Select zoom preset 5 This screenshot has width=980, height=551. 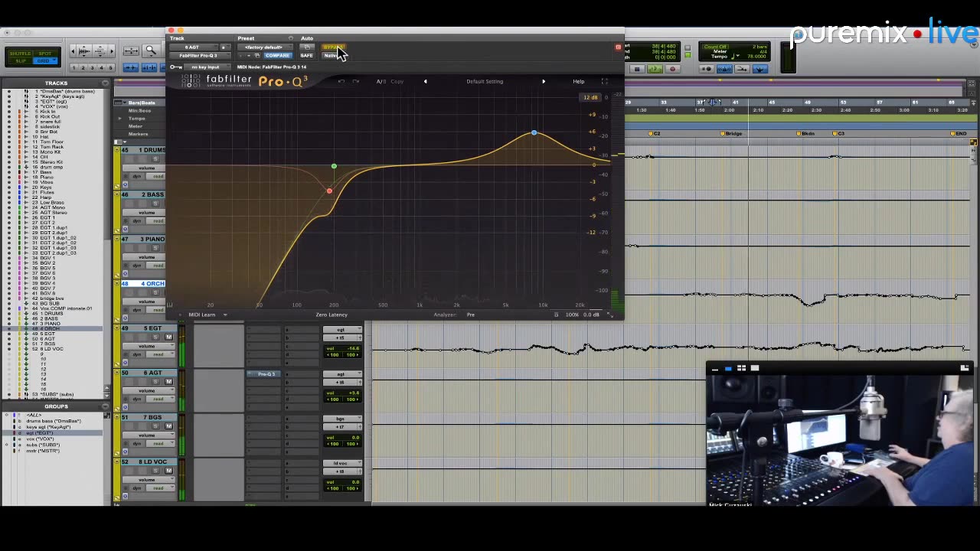pos(110,67)
